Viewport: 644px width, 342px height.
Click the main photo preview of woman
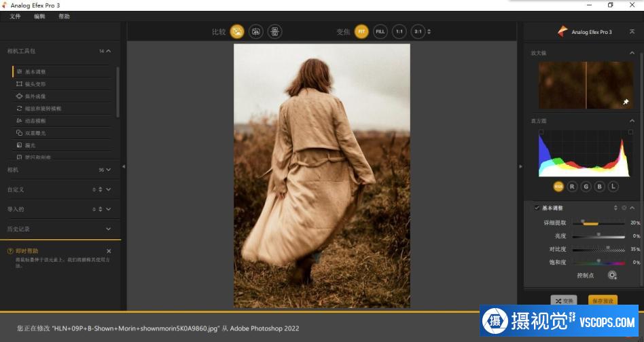click(322, 176)
